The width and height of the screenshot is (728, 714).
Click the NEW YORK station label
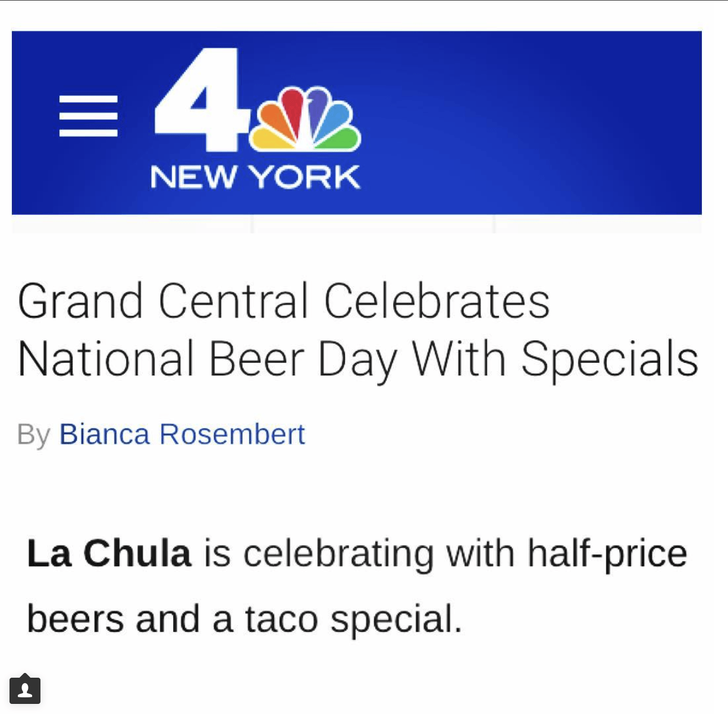[x=255, y=177]
